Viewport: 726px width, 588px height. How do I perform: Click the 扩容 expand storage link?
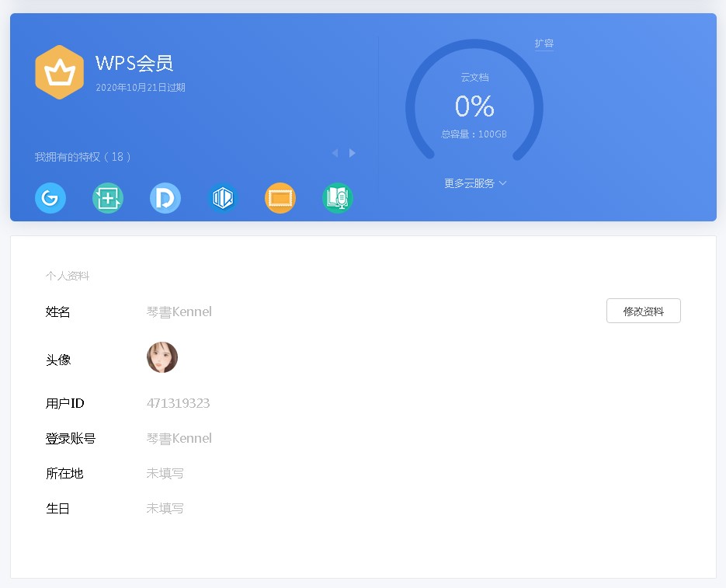[544, 43]
